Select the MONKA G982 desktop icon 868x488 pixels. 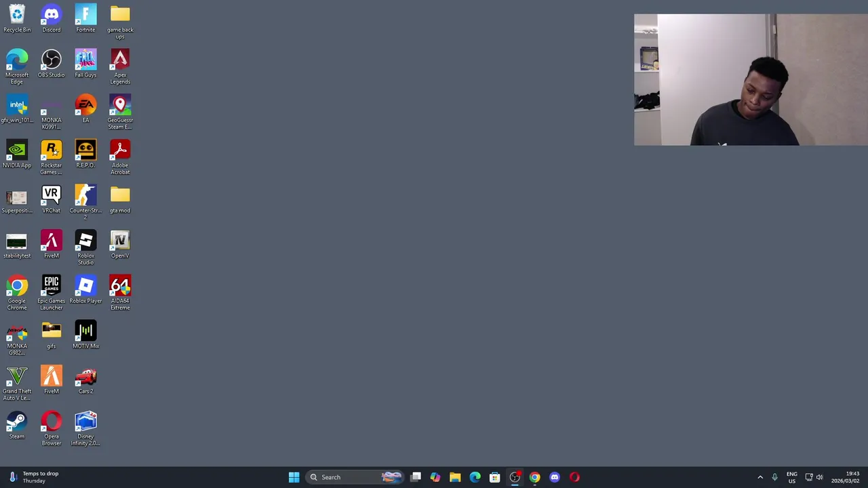[x=17, y=339]
